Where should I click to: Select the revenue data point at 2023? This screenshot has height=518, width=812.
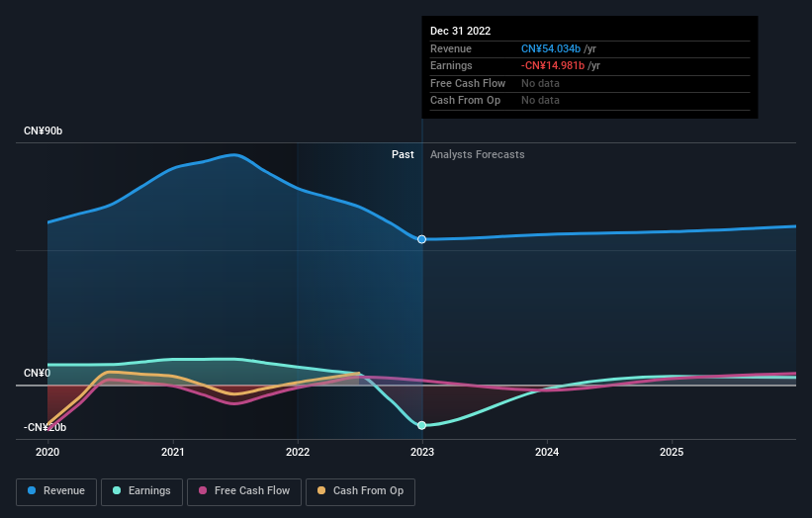click(x=422, y=239)
